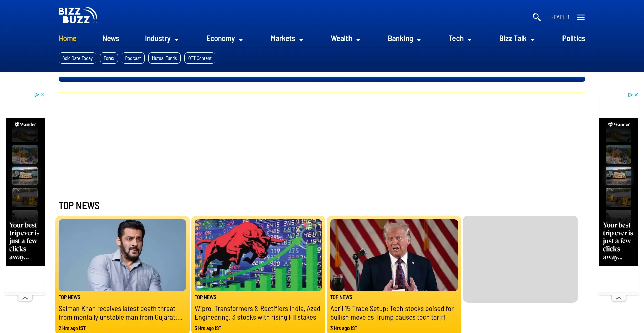
Task: Open the search magnifier icon
Action: pos(537,17)
